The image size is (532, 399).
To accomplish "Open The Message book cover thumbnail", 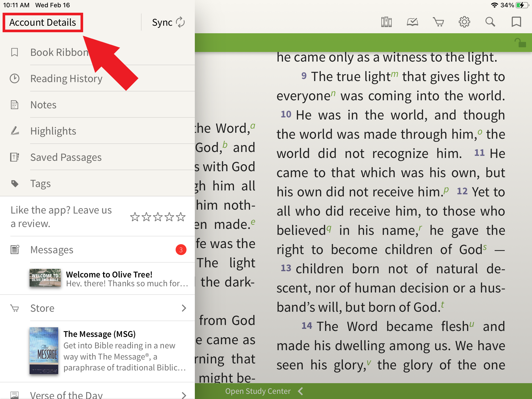I will [44, 351].
